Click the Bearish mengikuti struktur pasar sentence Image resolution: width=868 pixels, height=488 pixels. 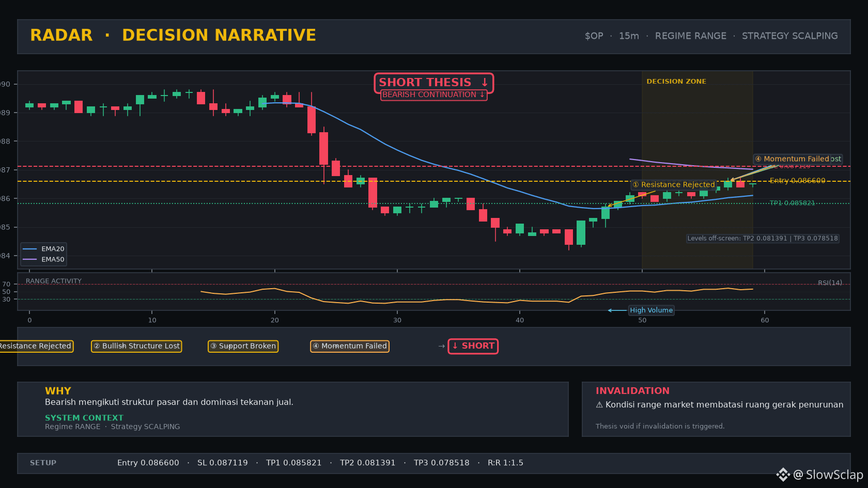click(169, 402)
